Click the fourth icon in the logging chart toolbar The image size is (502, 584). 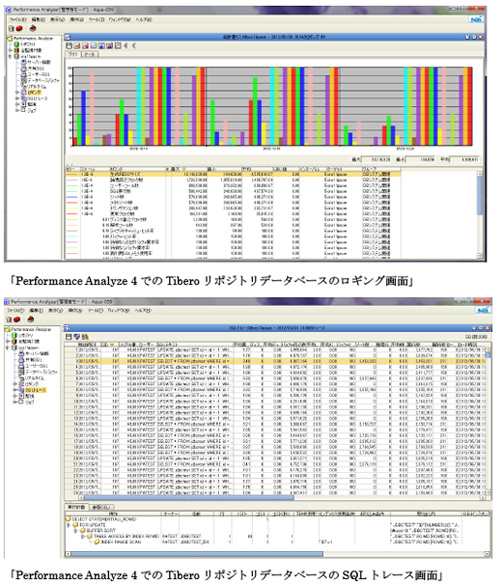93,46
